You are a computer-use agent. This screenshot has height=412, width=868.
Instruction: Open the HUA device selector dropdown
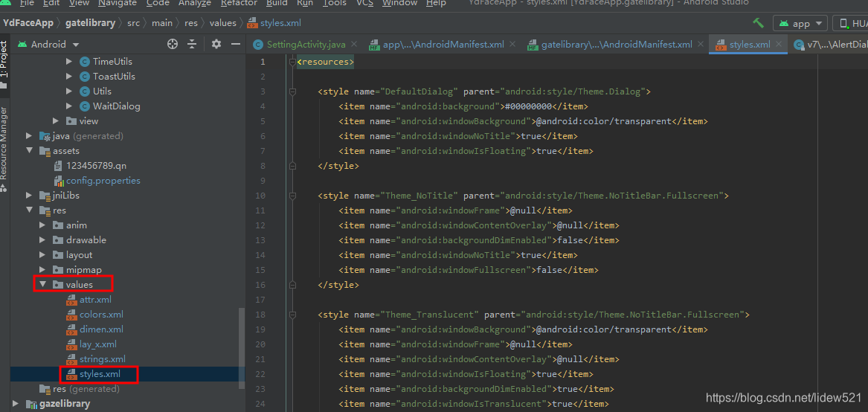[x=853, y=23]
